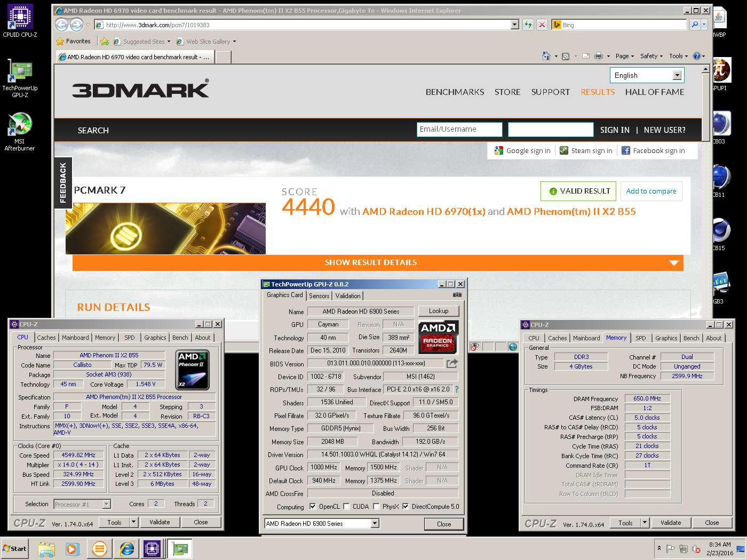Click the Windows Media Player taskbar icon
Viewport: 747px width, 560px height.
(73, 548)
